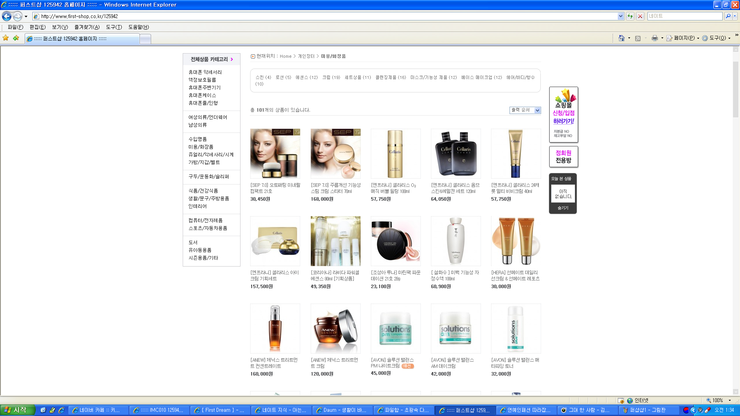This screenshot has height=416, width=740.
Task: Open the 파일(F) menu
Action: point(15,27)
